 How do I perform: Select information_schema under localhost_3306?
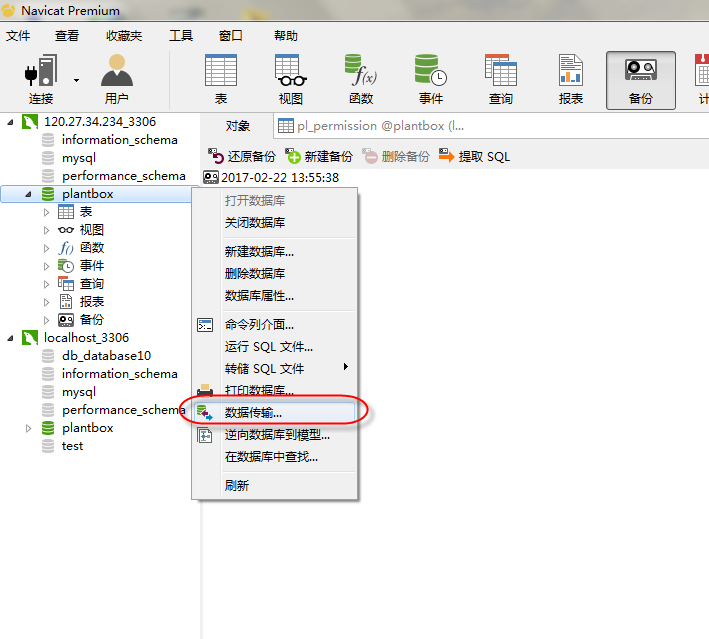[119, 374]
